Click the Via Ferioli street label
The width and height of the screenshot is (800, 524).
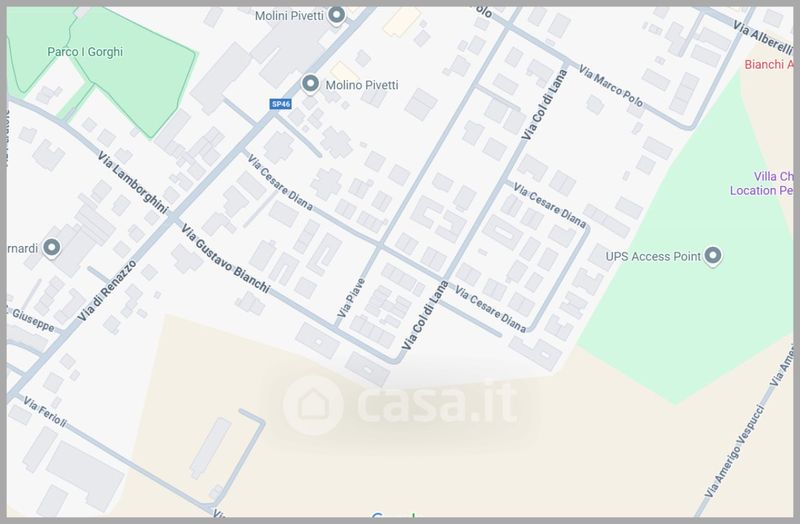(x=45, y=412)
